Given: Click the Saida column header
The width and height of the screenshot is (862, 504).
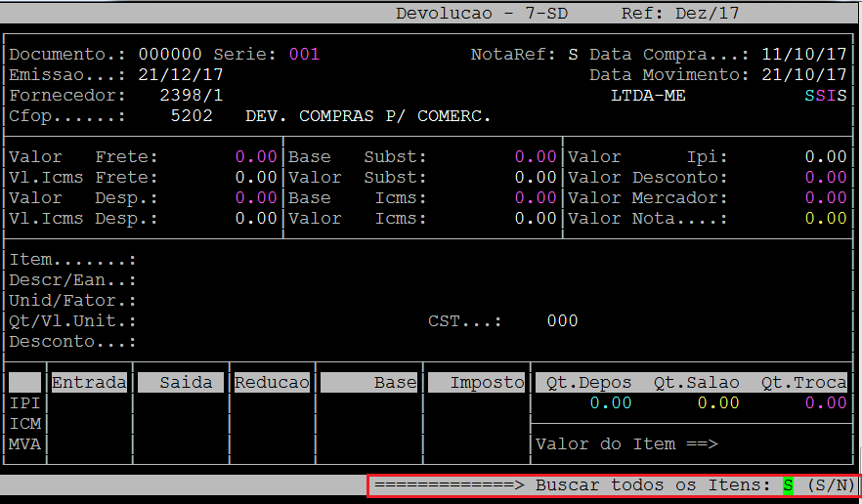Looking at the screenshot, I should point(181,383).
